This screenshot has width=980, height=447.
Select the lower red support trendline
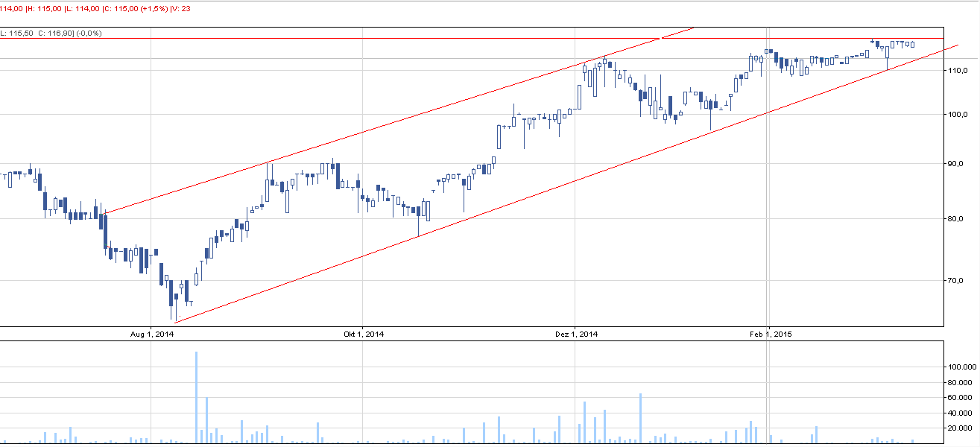pos(522,197)
